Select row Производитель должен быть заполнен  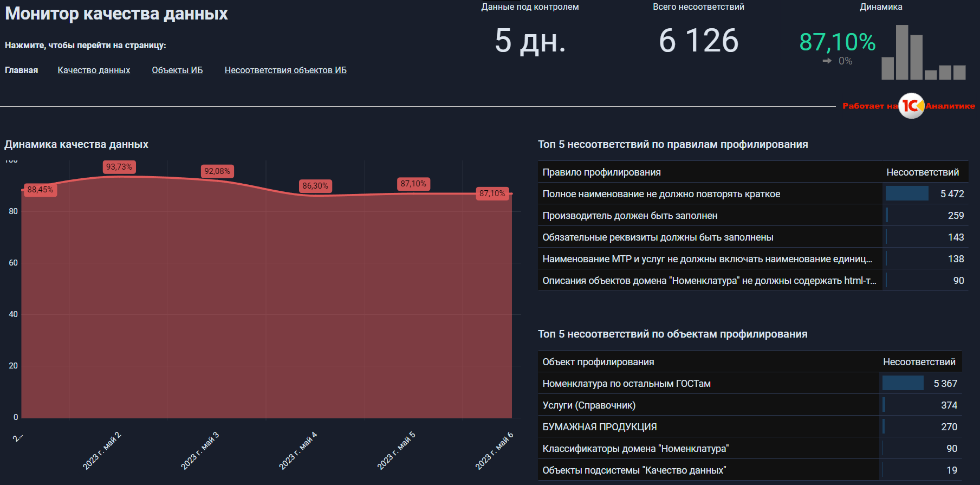tap(753, 215)
